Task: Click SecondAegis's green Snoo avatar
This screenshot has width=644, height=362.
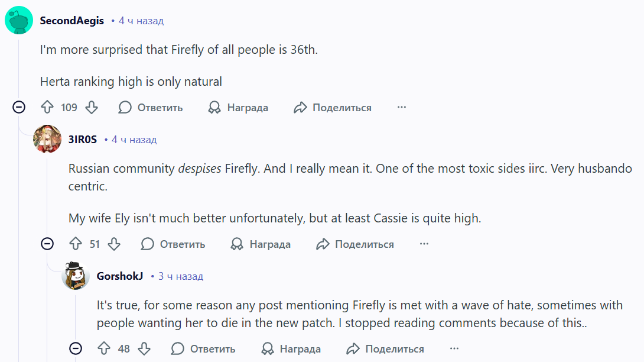Action: coord(19,21)
